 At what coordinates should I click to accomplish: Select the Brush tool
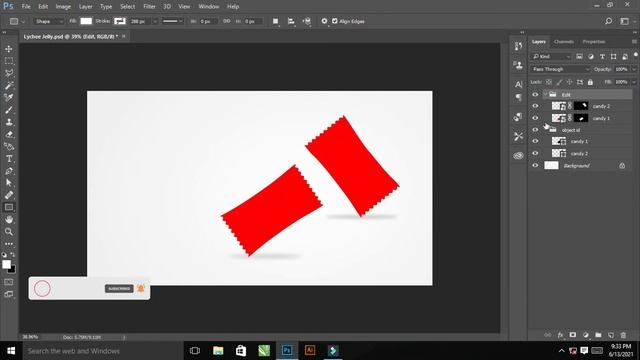tap(9, 110)
